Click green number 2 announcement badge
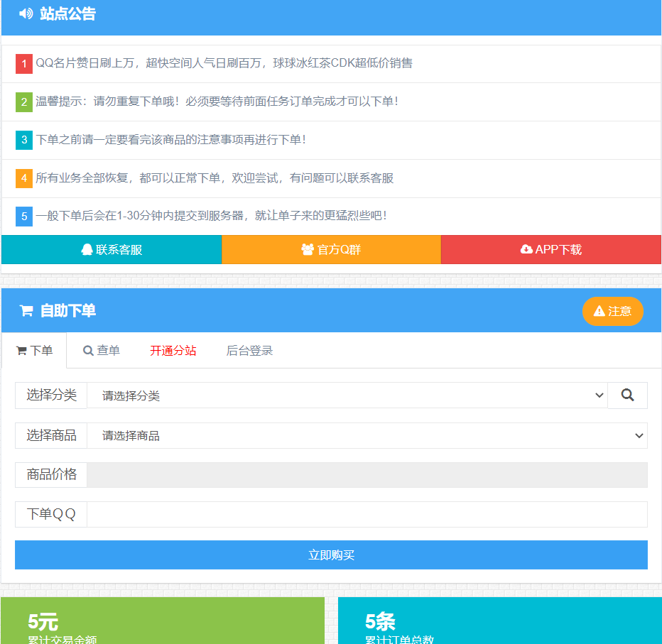The width and height of the screenshot is (662, 644). tap(24, 102)
